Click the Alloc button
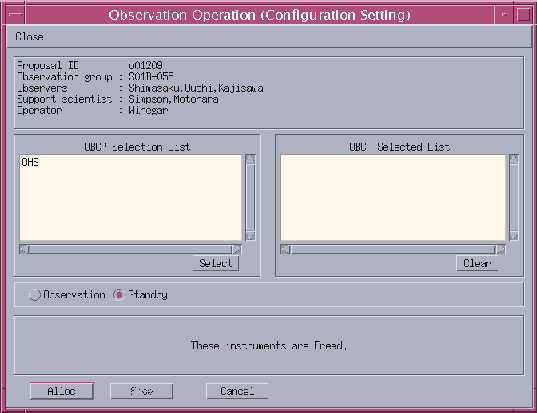The height and width of the screenshot is (413, 537). click(x=62, y=391)
